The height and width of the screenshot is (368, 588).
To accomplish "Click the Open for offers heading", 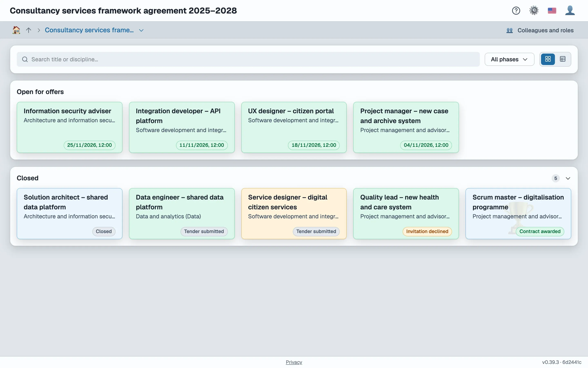I will tap(40, 92).
